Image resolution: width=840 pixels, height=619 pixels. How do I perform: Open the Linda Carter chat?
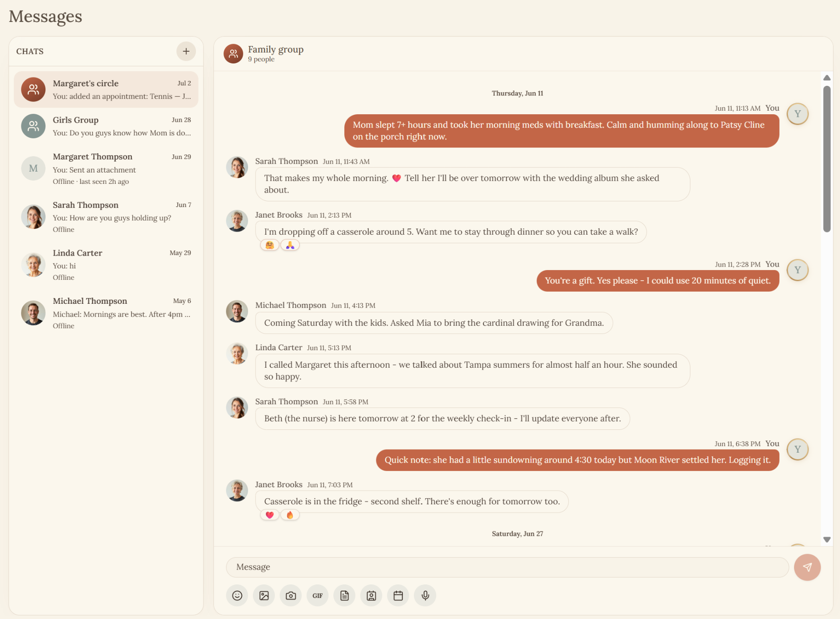106,265
